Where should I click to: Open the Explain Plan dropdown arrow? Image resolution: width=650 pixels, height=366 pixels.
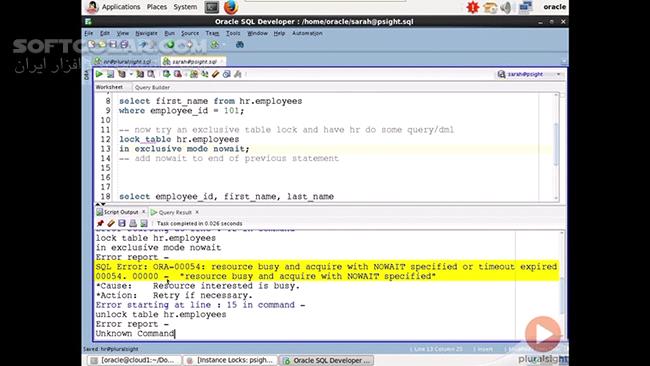tap(131, 74)
